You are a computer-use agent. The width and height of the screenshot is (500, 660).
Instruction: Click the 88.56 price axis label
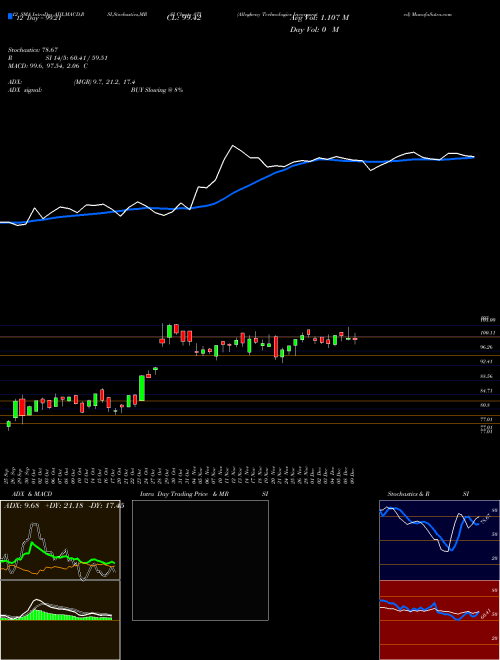pos(487,376)
